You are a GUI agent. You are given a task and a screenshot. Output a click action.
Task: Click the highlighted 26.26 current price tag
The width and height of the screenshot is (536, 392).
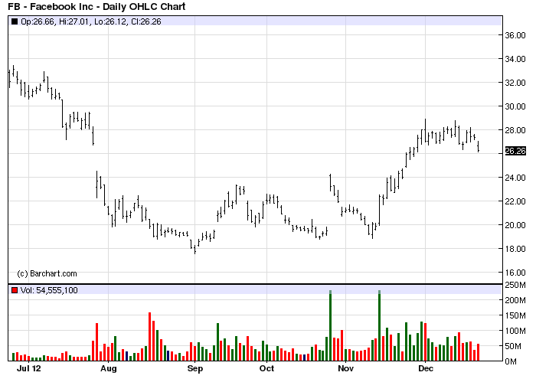pyautogui.click(x=515, y=151)
